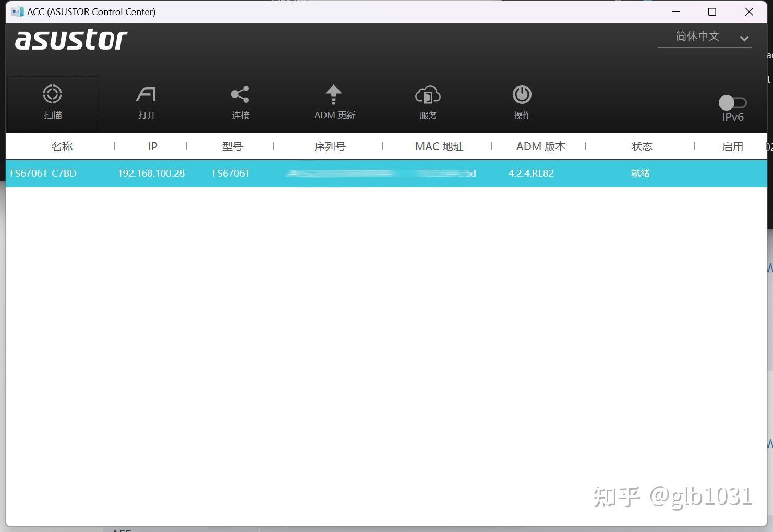Click the 启用 column header
773x532 pixels.
coord(732,147)
